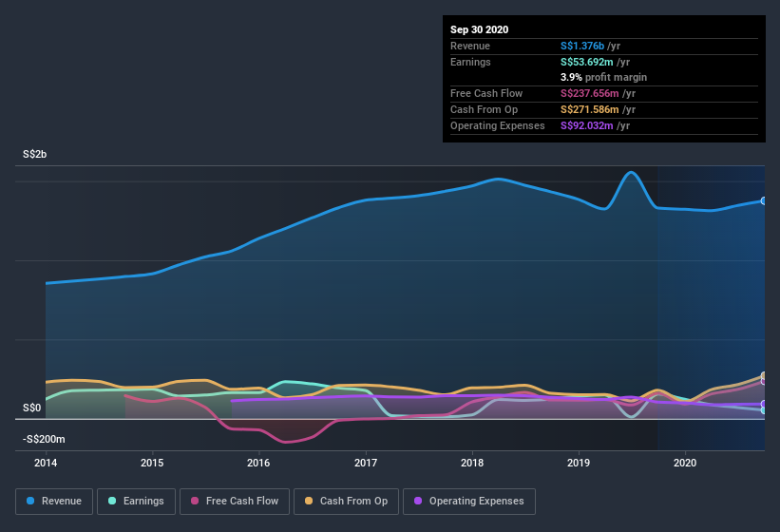Click the 2015 x-axis label
Screen dimensions: 780x532
[152, 463]
